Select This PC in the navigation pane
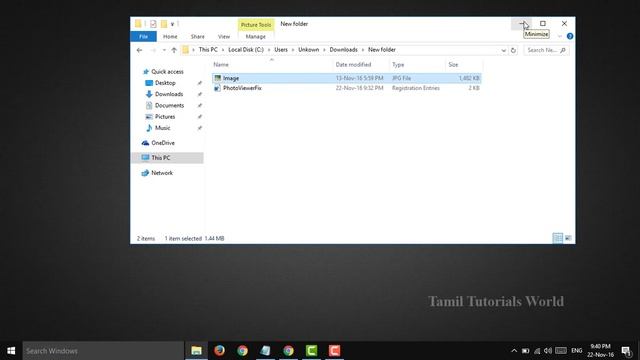The image size is (640, 360). click(167, 158)
